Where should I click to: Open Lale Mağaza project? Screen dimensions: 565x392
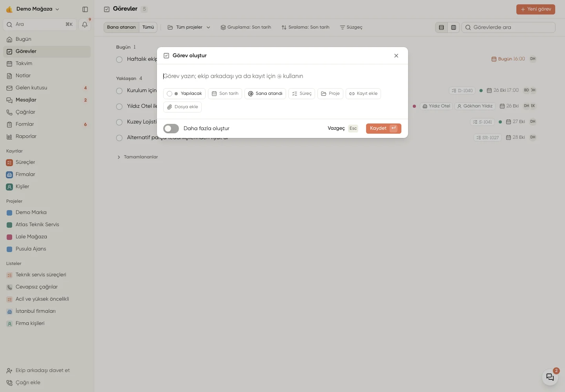tap(47, 237)
